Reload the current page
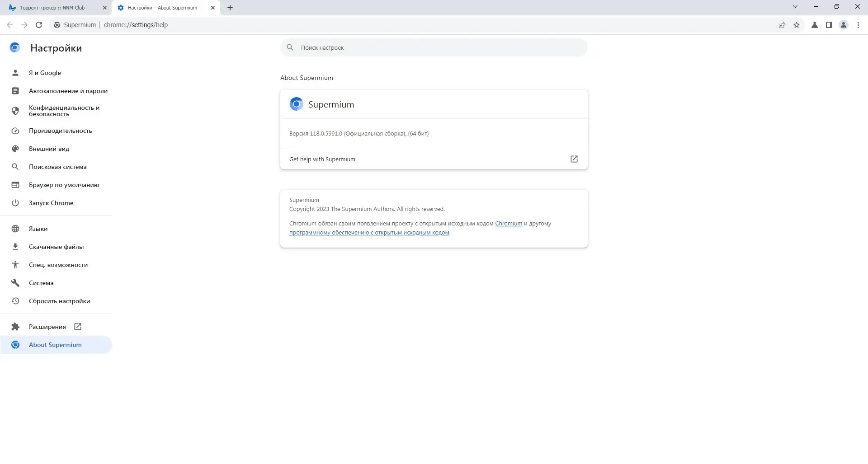This screenshot has width=868, height=464. coord(39,25)
